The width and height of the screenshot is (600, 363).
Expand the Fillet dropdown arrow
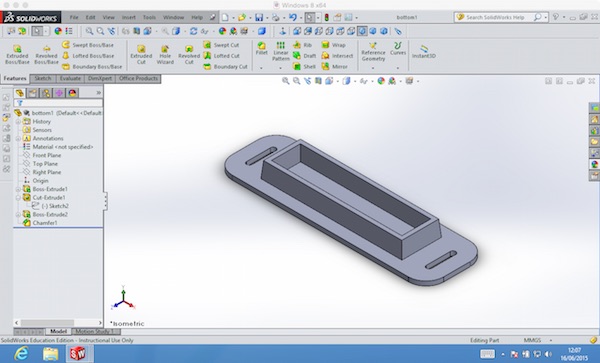click(261, 68)
